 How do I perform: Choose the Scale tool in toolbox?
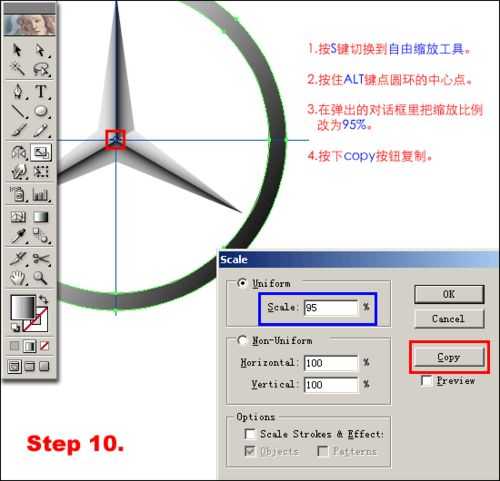click(41, 152)
